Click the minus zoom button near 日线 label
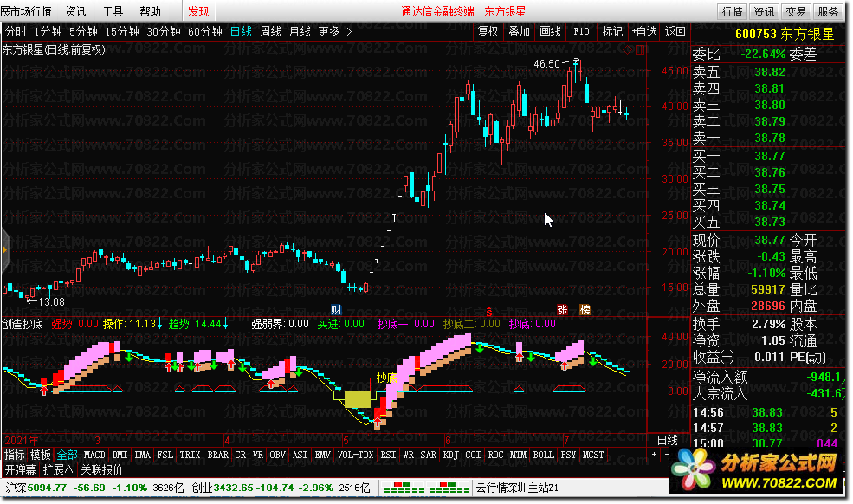The width and height of the screenshot is (853, 504). tap(668, 454)
